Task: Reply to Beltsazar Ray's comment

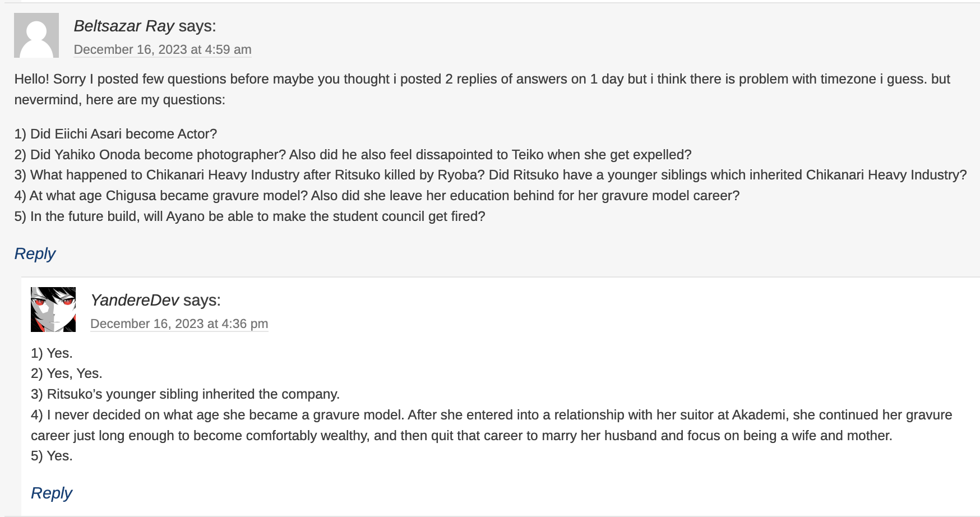Action: click(x=35, y=253)
